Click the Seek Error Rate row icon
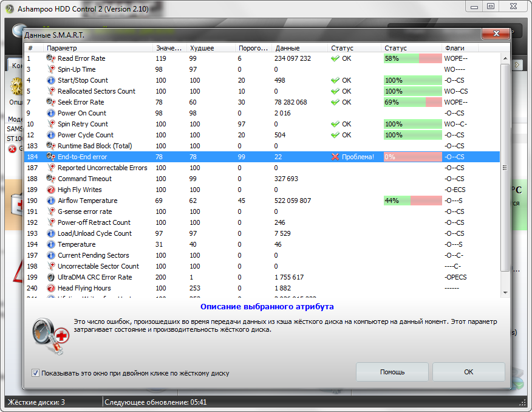Image resolution: width=532 pixels, height=412 pixels. [51, 102]
